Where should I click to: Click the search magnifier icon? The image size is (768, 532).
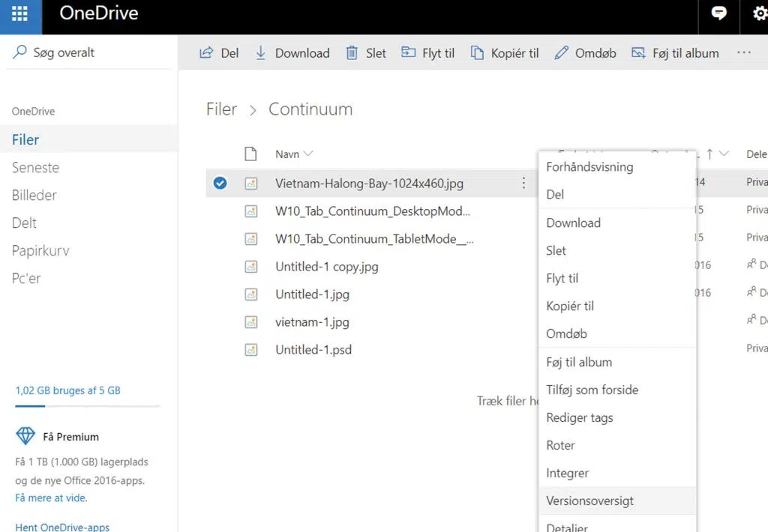tap(19, 52)
